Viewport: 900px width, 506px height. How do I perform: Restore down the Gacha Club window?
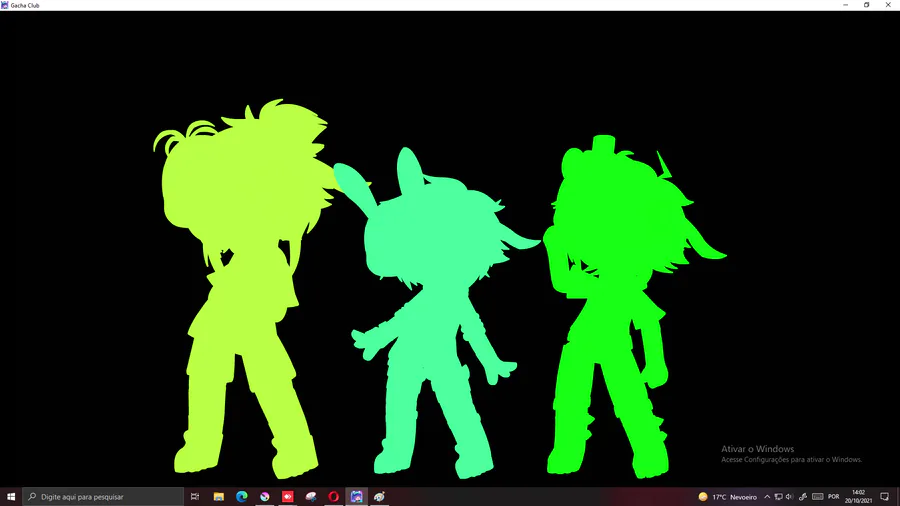[x=867, y=5]
